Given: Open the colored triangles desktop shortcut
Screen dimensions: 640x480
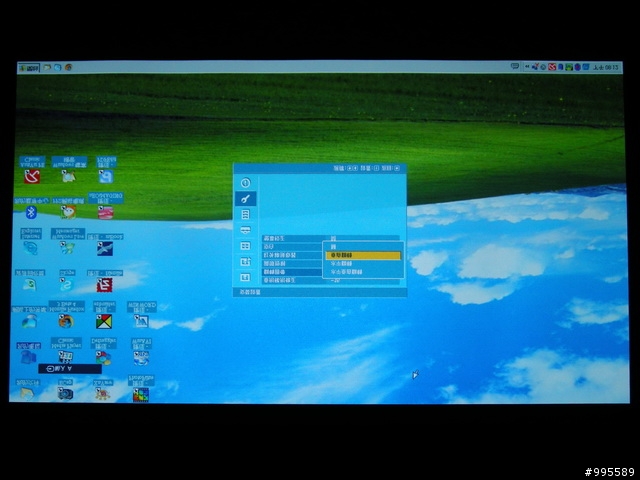Looking at the screenshot, I should 104,322.
